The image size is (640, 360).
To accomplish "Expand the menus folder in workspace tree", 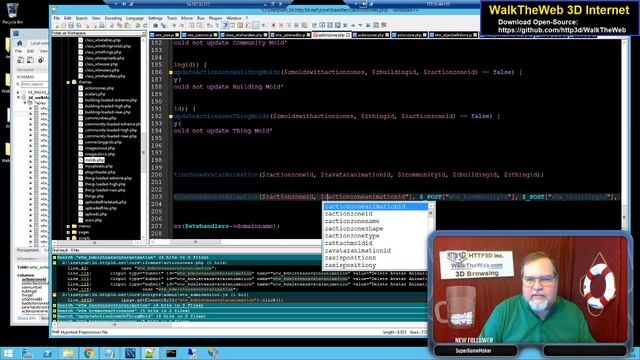I will tap(68, 226).
